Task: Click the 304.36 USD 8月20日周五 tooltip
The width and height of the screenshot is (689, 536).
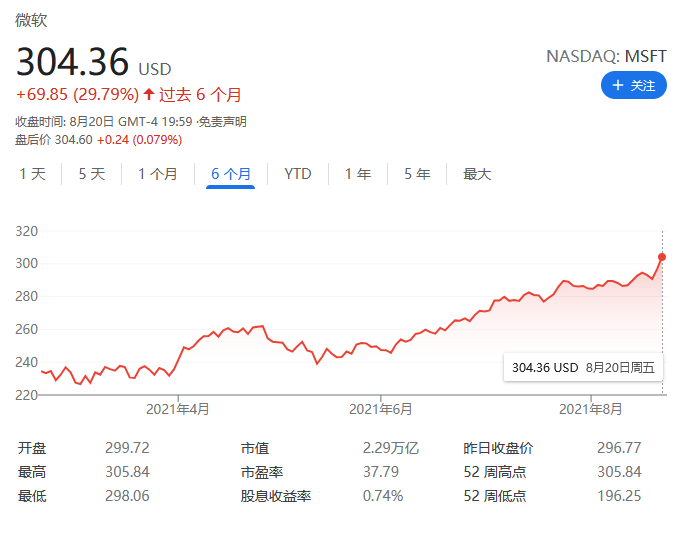Action: [583, 367]
